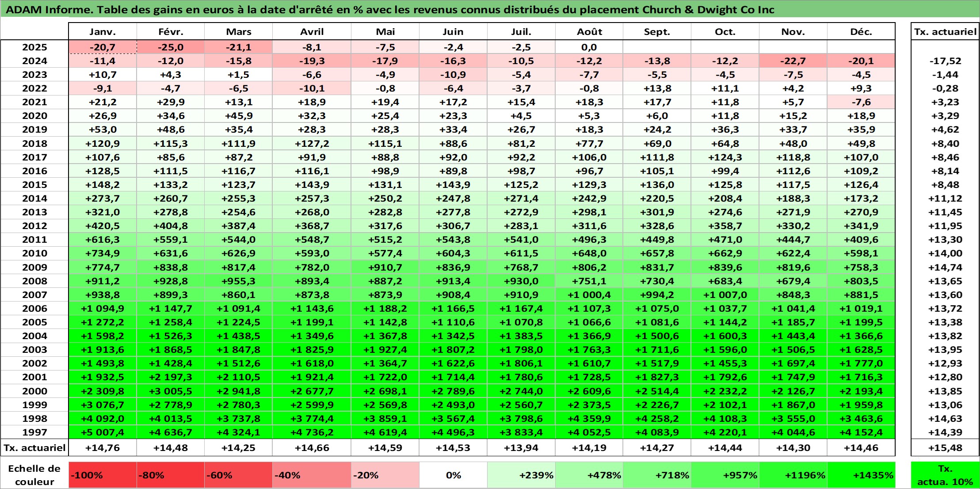Click the table title mentioning Church & Dwight

[x=390, y=9]
